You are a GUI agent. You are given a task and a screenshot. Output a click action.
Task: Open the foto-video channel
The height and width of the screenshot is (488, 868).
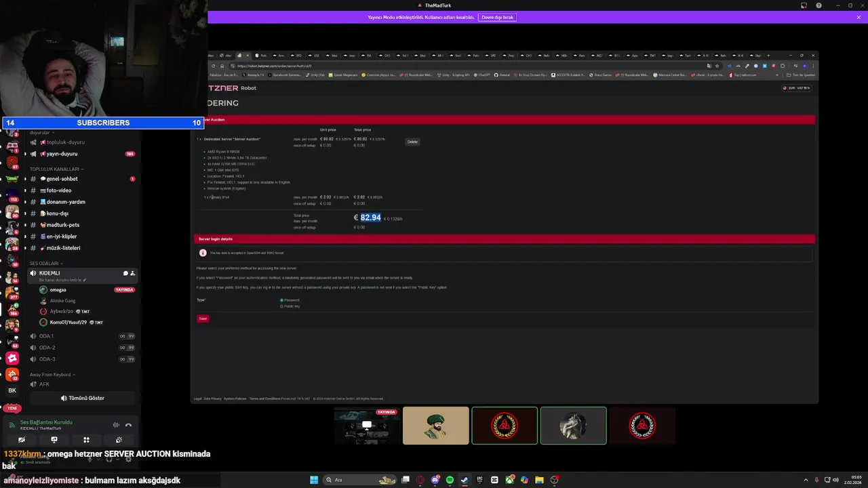tap(81, 190)
